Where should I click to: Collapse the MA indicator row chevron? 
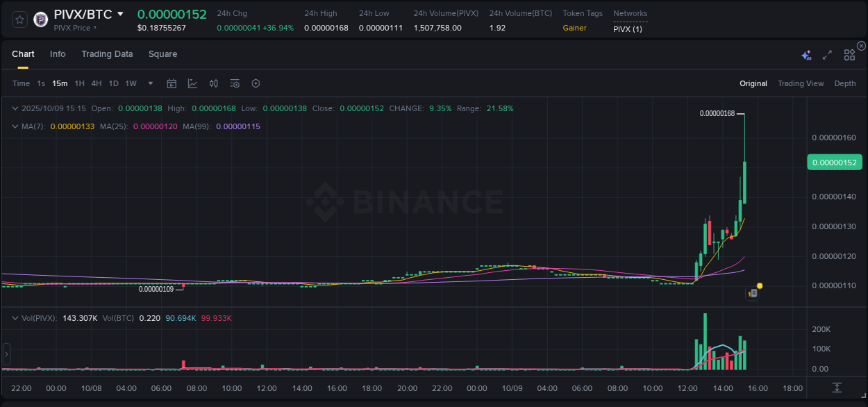pyautogui.click(x=15, y=126)
